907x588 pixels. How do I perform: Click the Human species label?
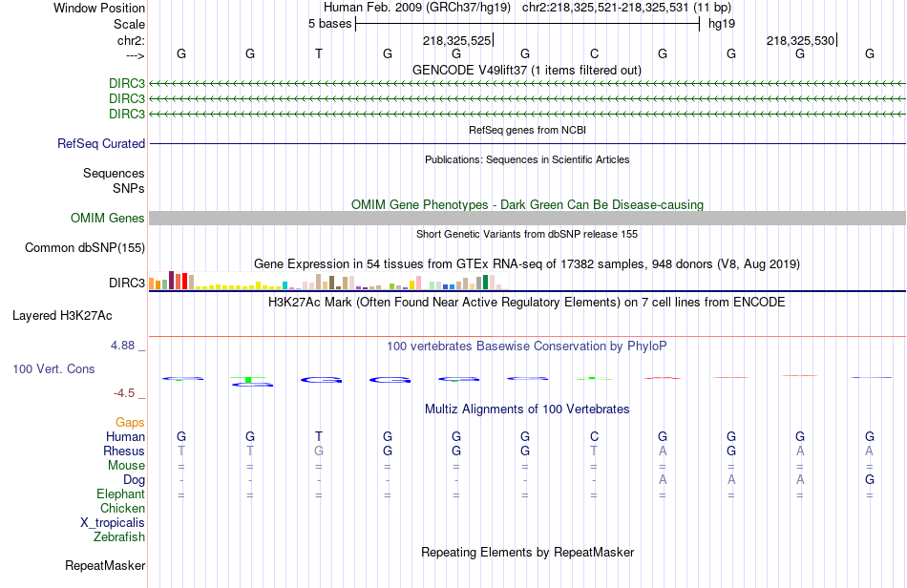pos(125,436)
